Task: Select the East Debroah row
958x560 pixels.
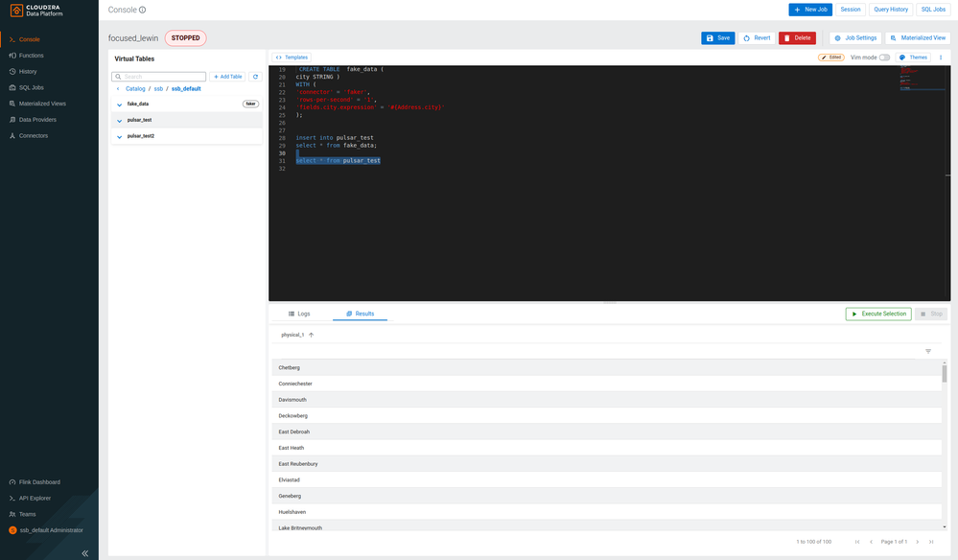Action: [606, 432]
